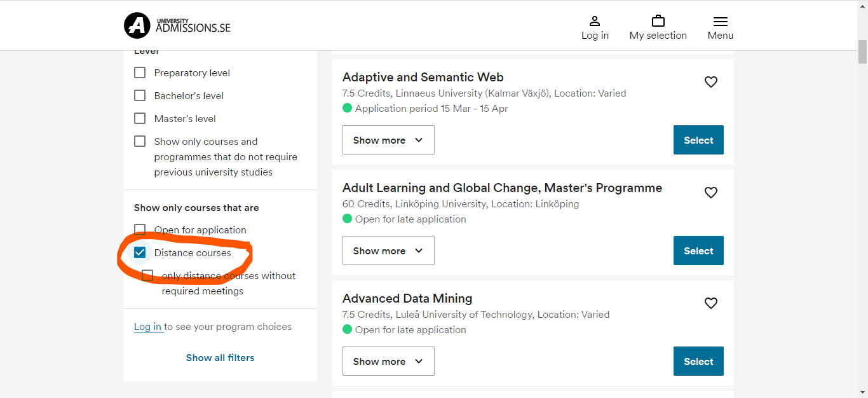Screen dimensions: 868x398
Task: Click Select for Adaptive and Semantic Web
Action: point(698,140)
